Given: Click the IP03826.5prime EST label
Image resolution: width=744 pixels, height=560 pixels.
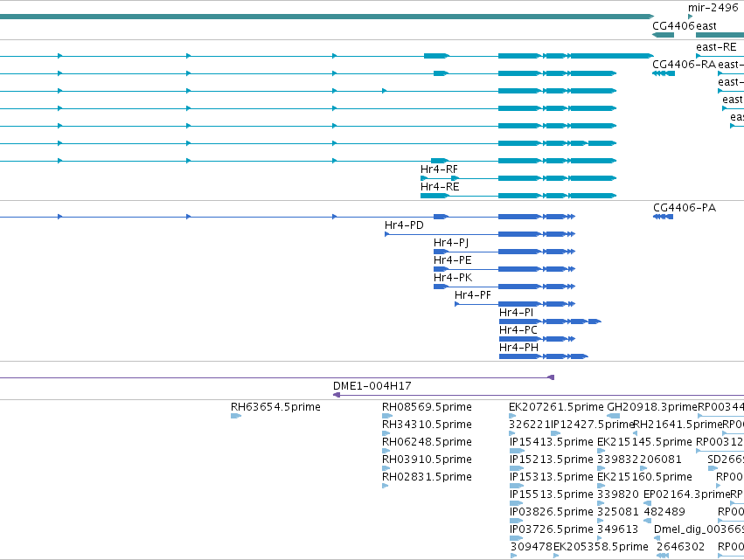Looking at the screenshot, I should (552, 512).
